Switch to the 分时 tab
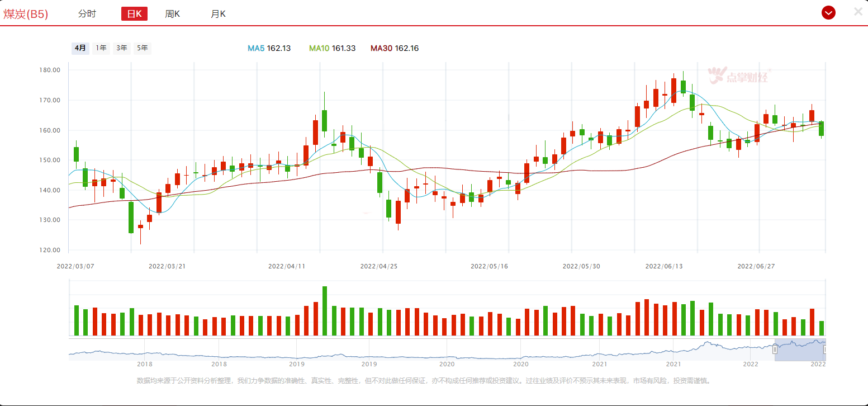868x406 pixels. [x=87, y=14]
